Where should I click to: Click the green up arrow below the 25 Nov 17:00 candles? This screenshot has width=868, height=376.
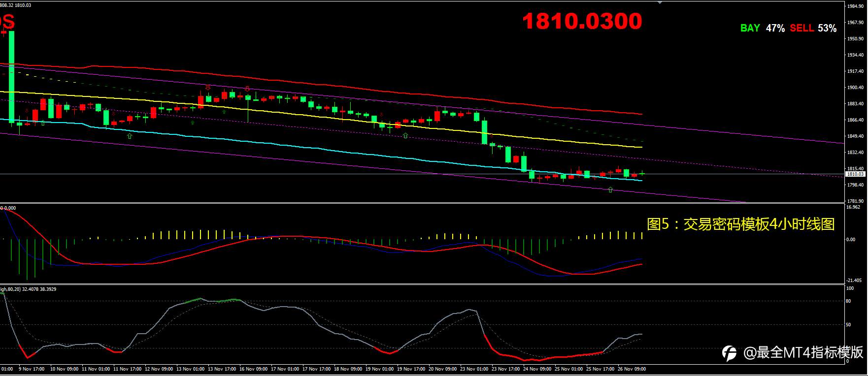610,189
